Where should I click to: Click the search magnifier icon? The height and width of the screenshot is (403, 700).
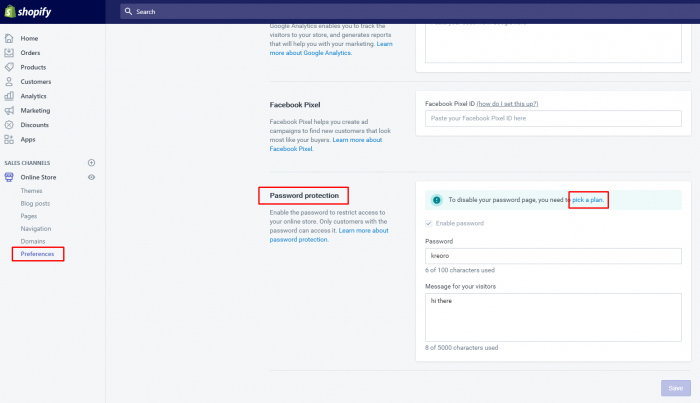coord(128,11)
